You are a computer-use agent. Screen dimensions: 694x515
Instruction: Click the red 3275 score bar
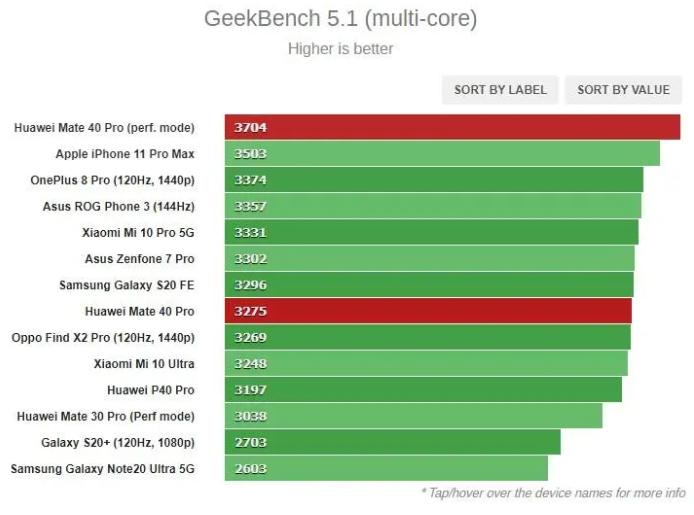[428, 311]
